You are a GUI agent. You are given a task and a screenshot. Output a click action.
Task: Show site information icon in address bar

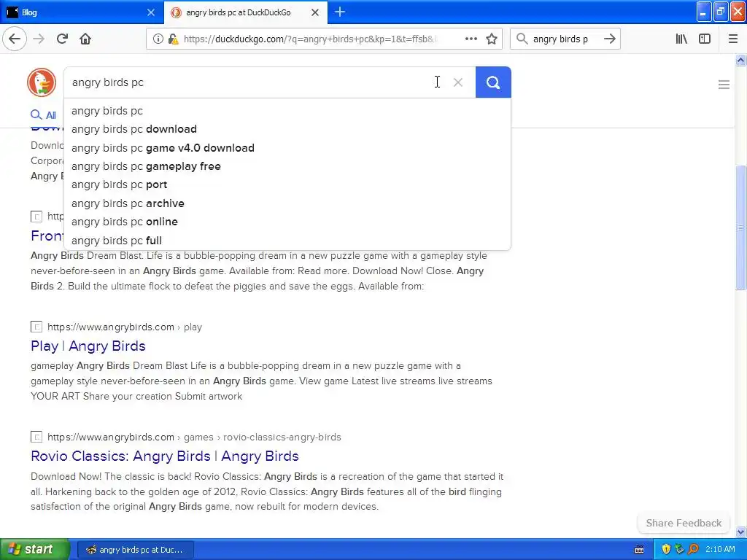[x=158, y=39]
